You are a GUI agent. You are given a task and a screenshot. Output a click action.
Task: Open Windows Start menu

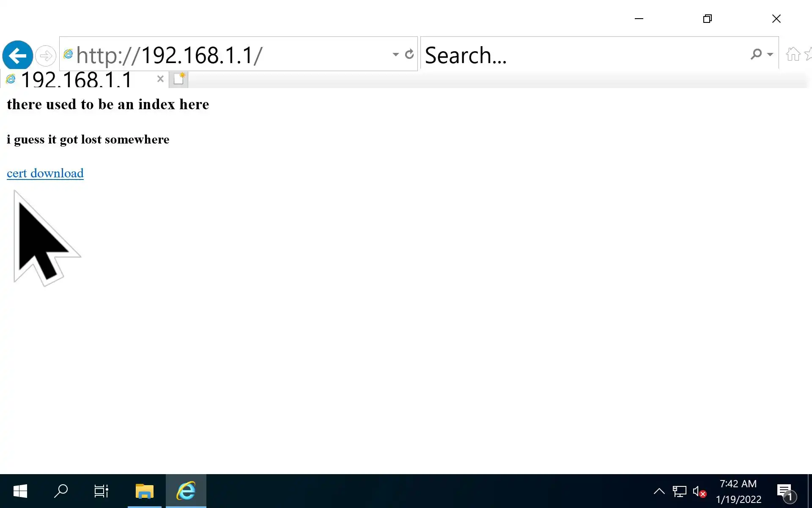[x=20, y=491]
